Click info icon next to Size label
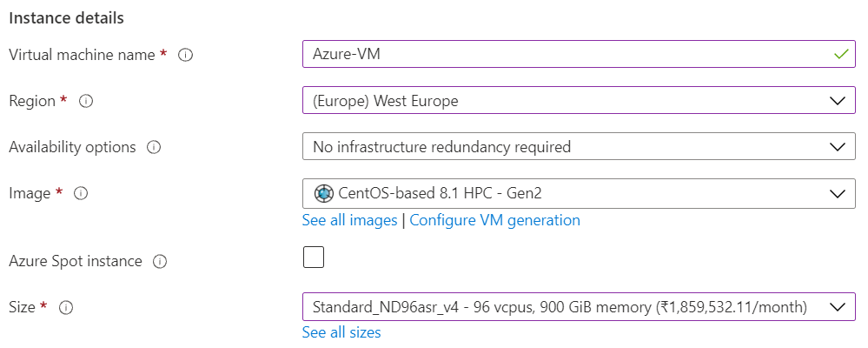 tap(66, 307)
